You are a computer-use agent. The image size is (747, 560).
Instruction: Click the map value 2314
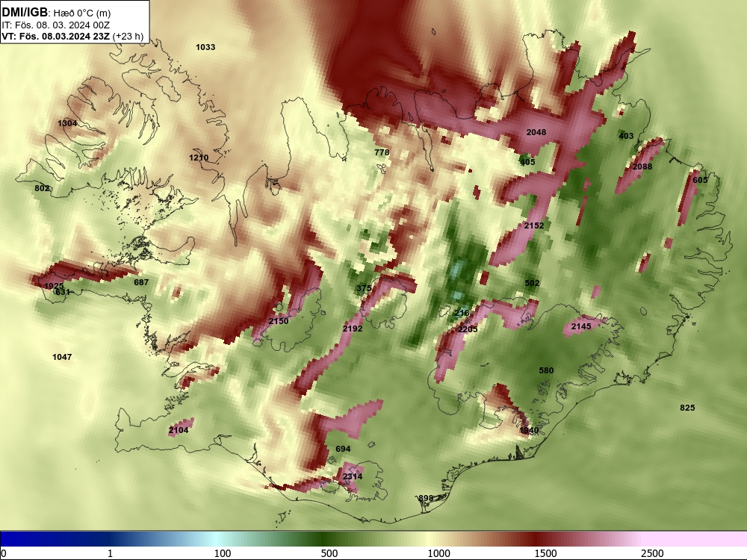tap(353, 476)
